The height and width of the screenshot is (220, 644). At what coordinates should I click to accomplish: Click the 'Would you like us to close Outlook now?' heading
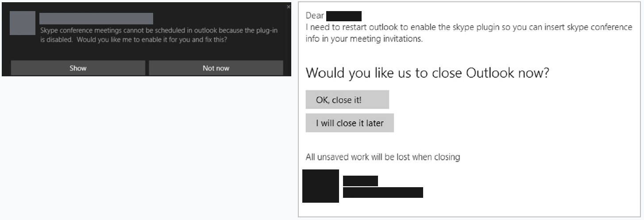tap(427, 73)
